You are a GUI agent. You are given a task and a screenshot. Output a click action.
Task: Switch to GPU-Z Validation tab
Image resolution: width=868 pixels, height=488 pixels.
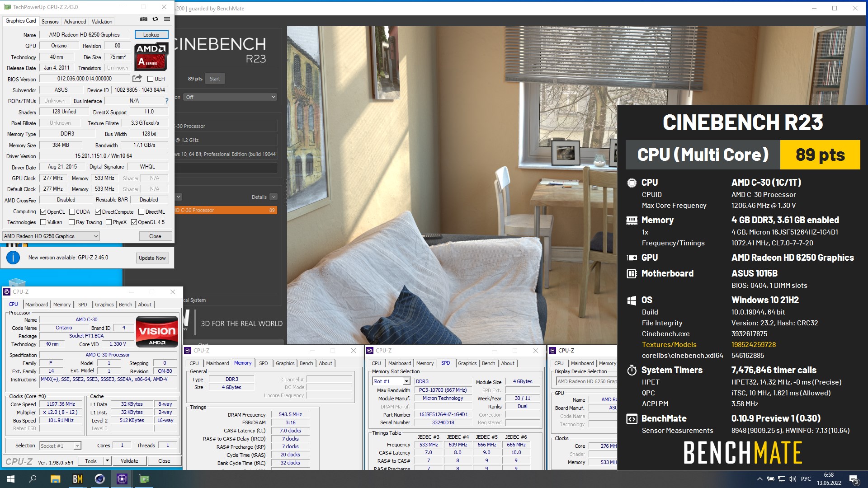click(x=102, y=21)
